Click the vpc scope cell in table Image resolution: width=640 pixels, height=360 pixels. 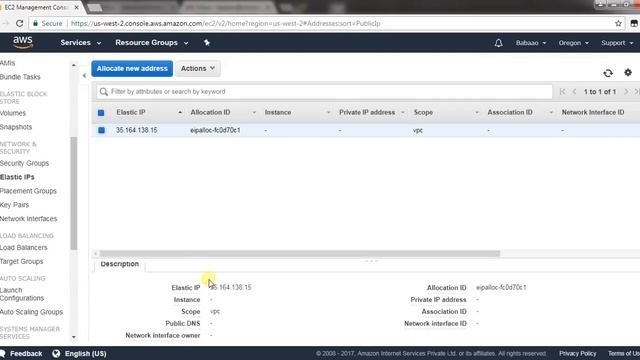coord(418,130)
